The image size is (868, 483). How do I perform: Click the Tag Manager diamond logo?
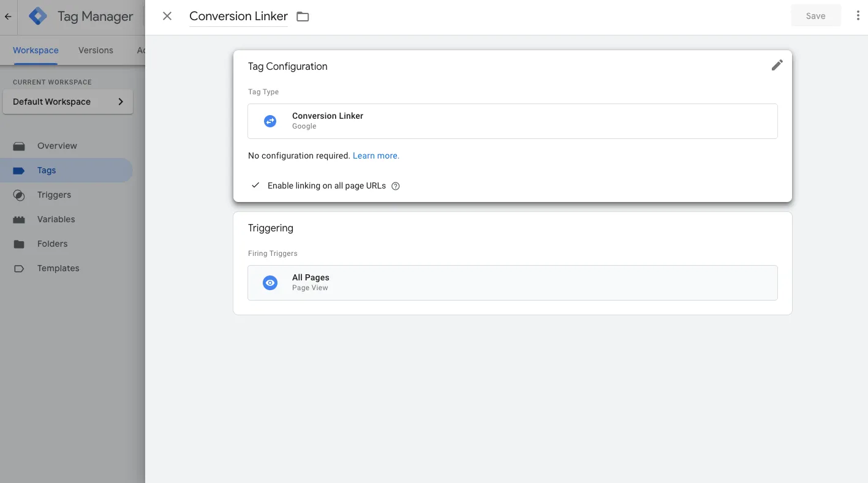38,16
